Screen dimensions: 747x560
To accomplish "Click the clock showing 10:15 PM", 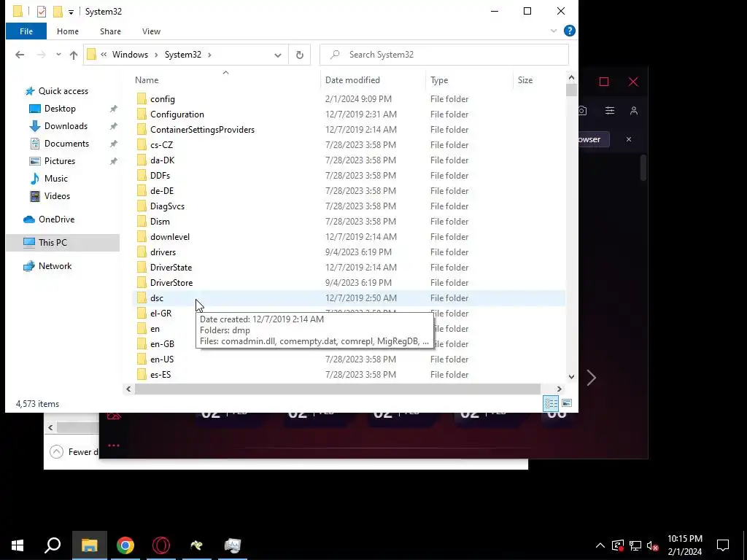I will [684, 539].
